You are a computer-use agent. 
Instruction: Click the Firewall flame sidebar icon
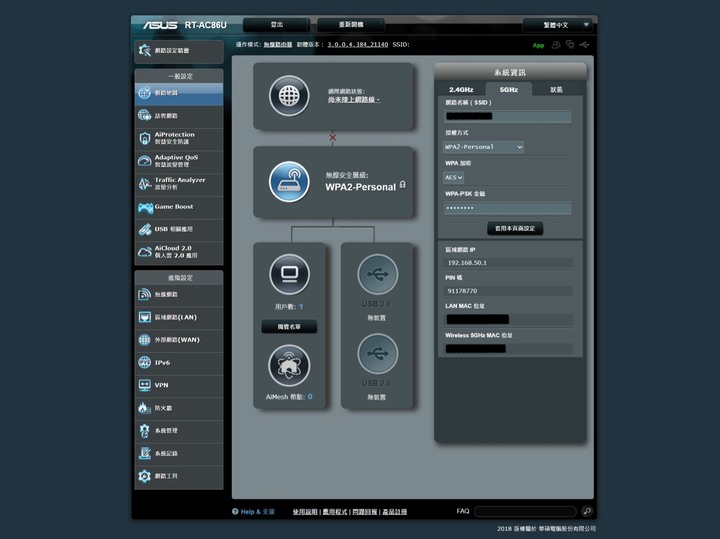[145, 408]
